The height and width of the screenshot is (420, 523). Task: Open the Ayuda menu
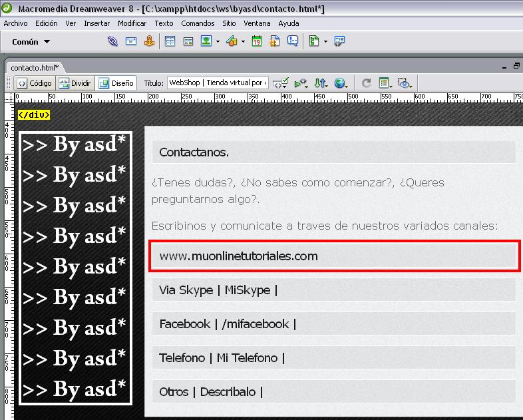click(x=289, y=23)
